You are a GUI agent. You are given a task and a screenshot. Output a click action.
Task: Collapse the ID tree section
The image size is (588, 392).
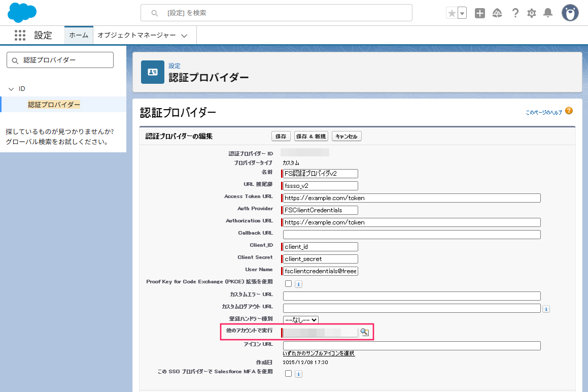point(11,89)
